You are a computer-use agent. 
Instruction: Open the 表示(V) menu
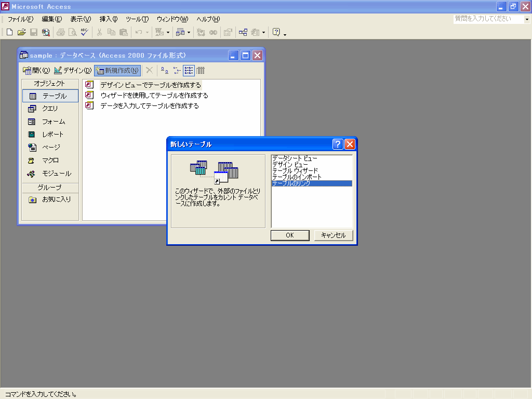81,19
